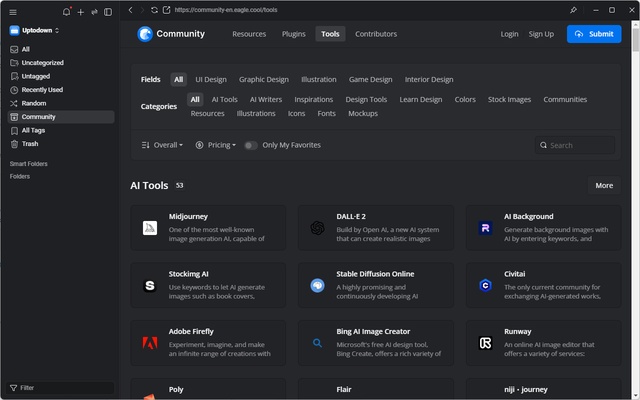Viewport: 640px width, 400px height.
Task: Click the plus add icon in sidebar header
Action: pos(81,12)
